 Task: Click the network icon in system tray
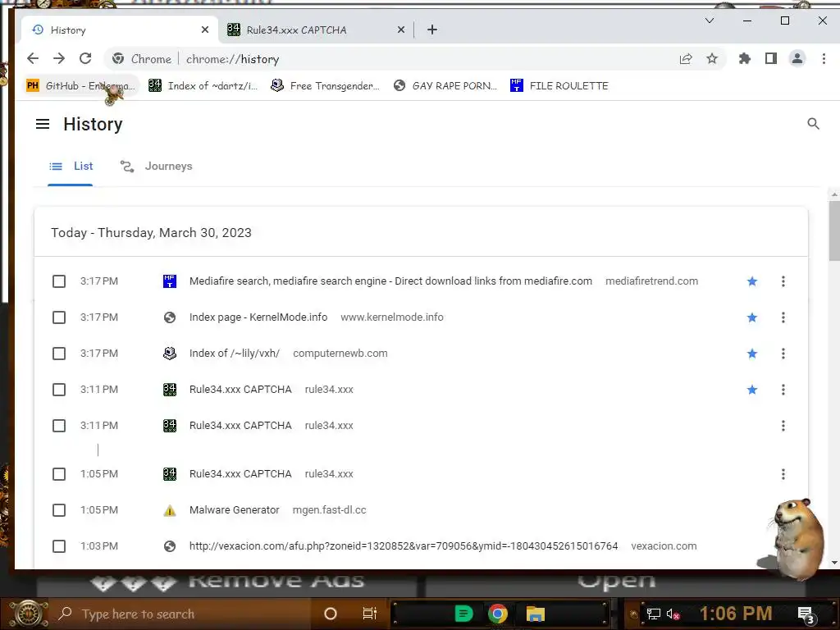point(654,614)
